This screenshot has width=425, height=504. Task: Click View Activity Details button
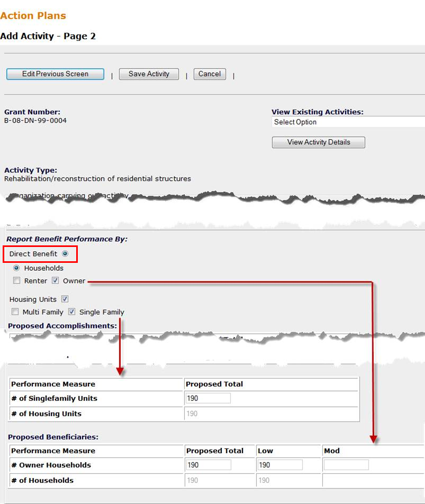coord(319,142)
